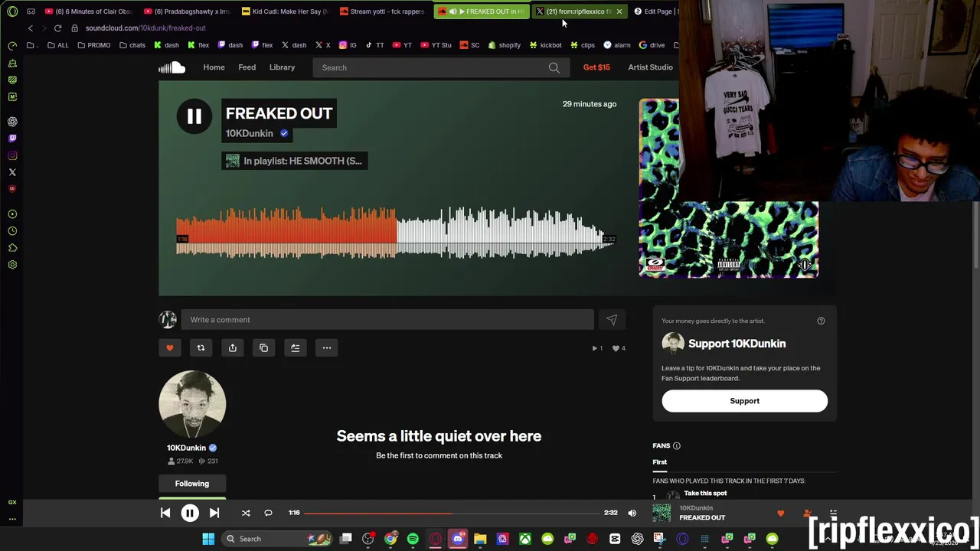Repost the track
Viewport: 980px width, 551px height.
[x=201, y=348]
